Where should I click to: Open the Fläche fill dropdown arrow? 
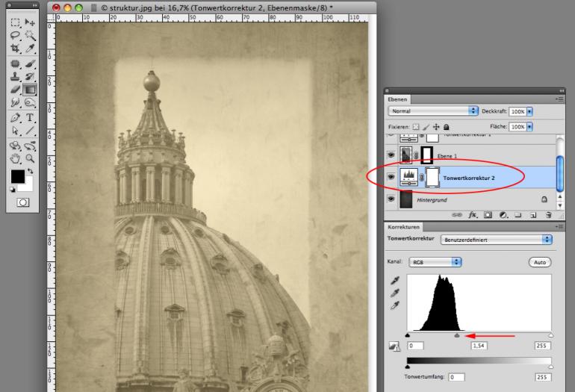coord(529,126)
